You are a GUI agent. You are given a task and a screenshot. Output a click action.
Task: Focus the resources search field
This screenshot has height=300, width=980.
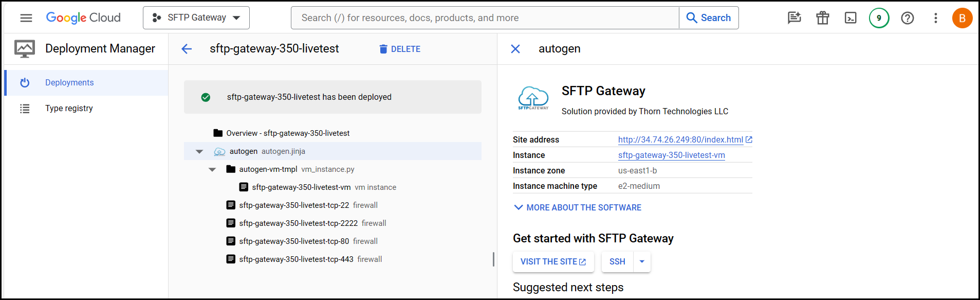(x=485, y=18)
